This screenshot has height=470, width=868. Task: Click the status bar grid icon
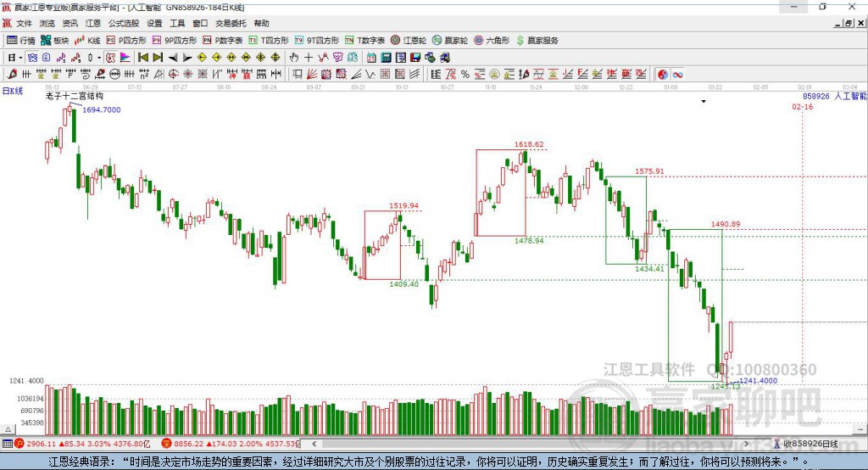pyautogui.click(x=7, y=444)
